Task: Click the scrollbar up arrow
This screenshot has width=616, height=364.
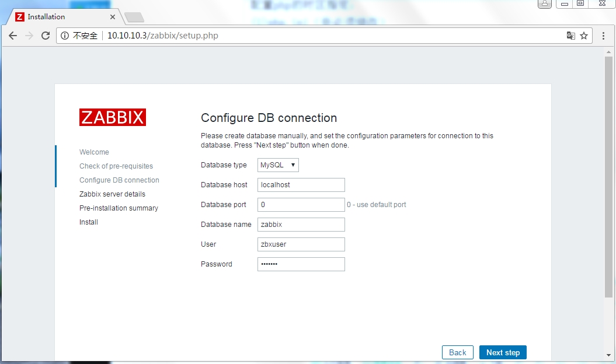Action: pos(608,52)
